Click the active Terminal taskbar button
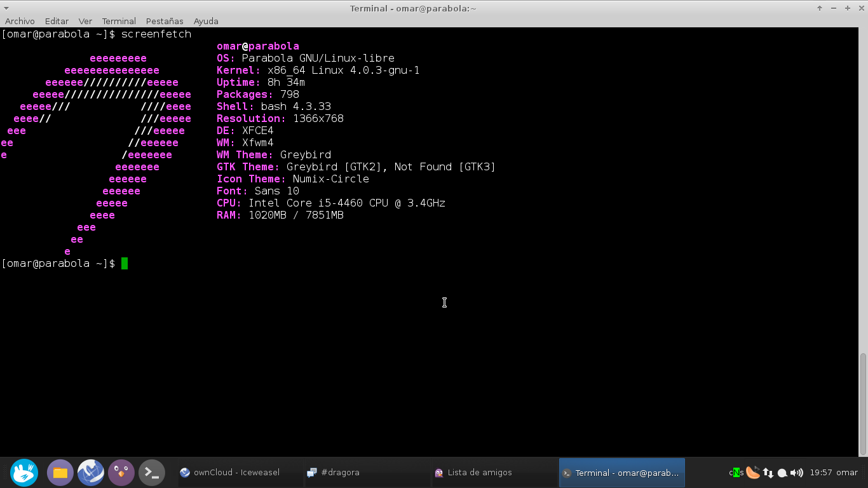 pos(622,473)
